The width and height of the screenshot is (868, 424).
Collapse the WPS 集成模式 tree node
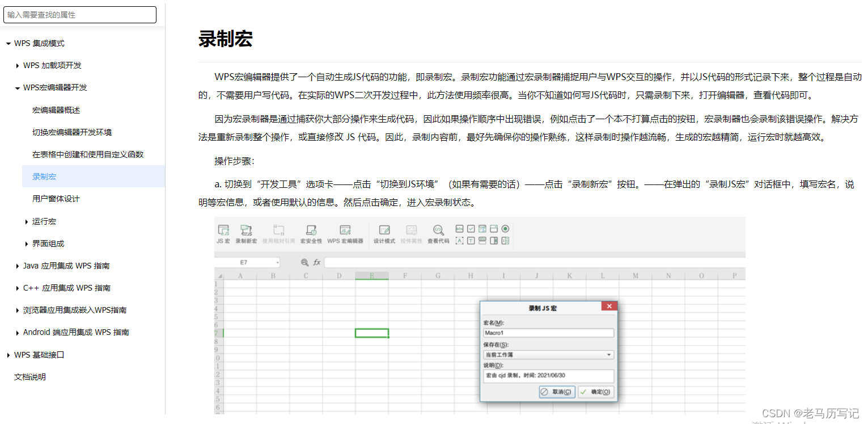pos(9,44)
